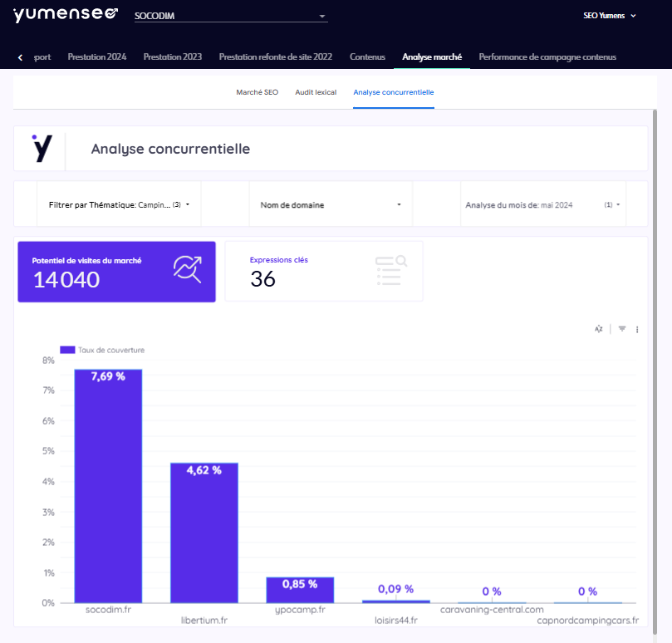
Task: Select the Analyse concurrentielle sub-tab
Action: click(394, 92)
